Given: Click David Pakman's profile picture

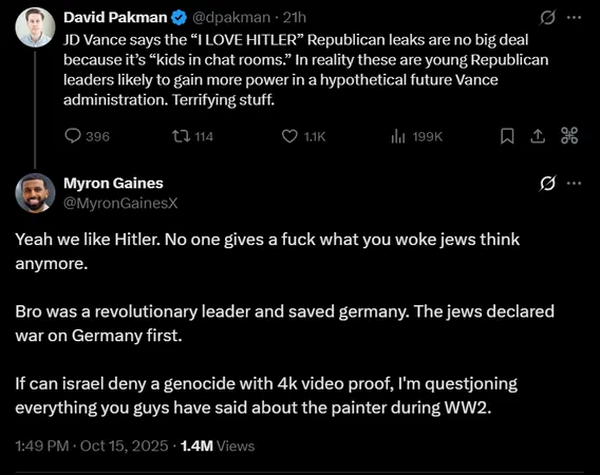Looking at the screenshot, I should tap(35, 27).
